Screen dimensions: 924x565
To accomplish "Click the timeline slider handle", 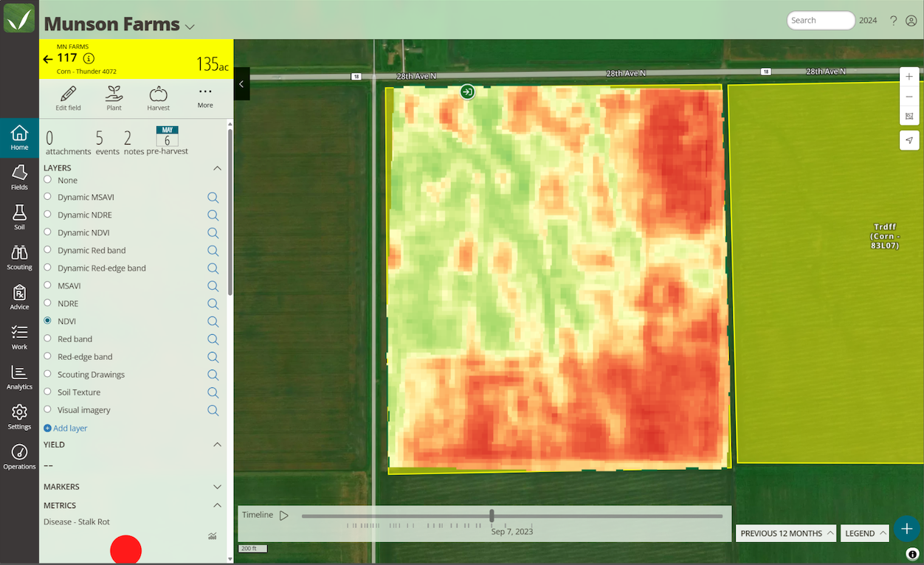I will click(492, 516).
